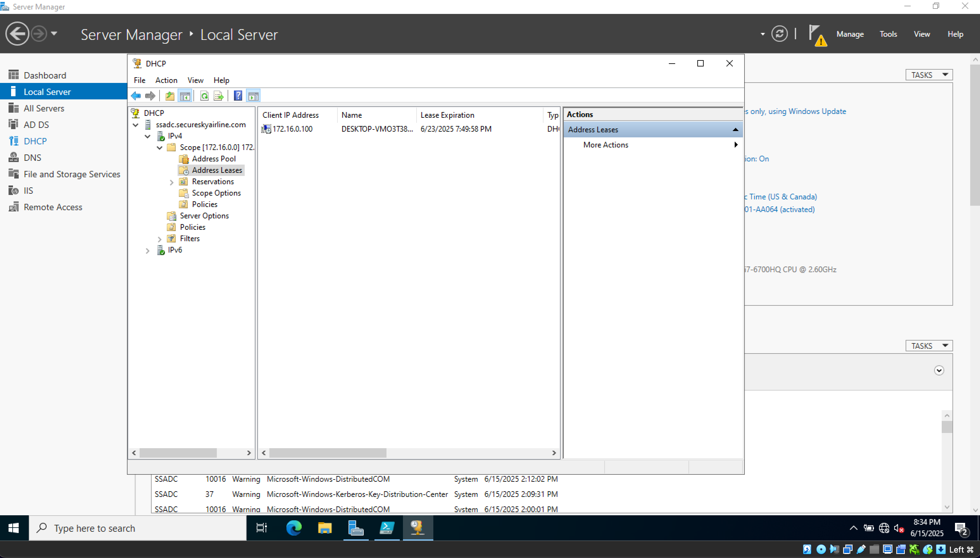
Task: Open the File menu in DHCP
Action: (140, 80)
